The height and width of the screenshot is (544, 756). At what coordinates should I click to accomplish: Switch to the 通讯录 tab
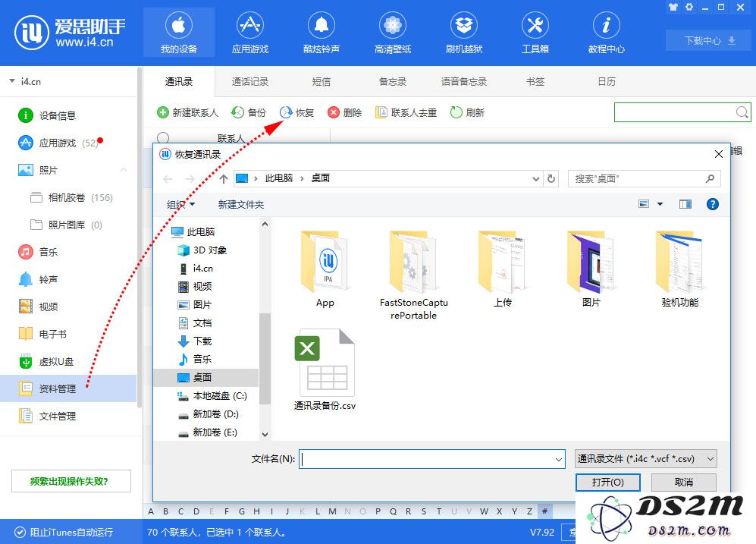(179, 81)
